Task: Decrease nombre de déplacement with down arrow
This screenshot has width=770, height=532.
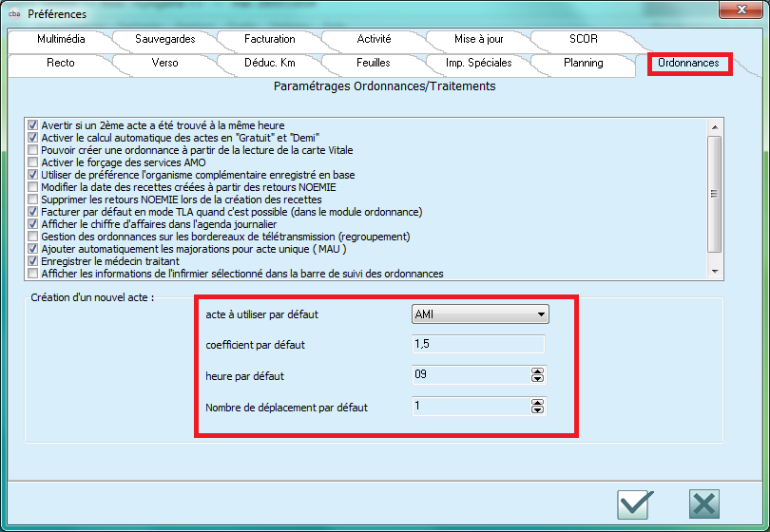Action: (x=538, y=409)
